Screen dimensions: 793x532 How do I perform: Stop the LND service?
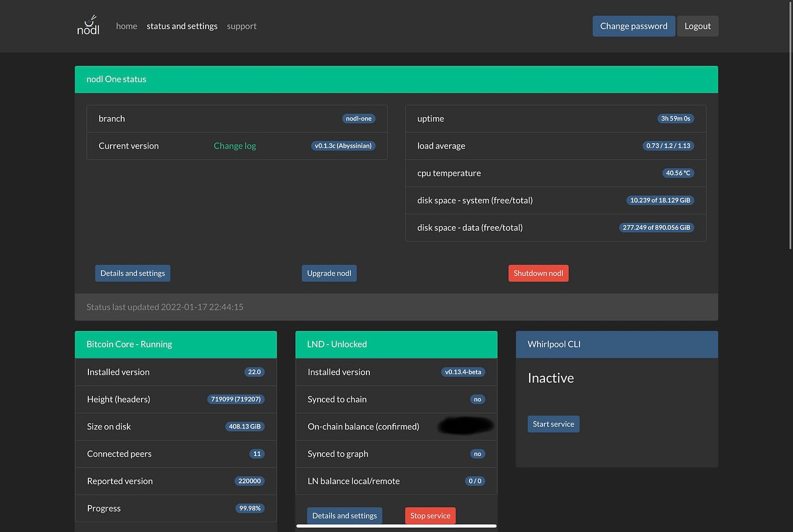point(430,516)
